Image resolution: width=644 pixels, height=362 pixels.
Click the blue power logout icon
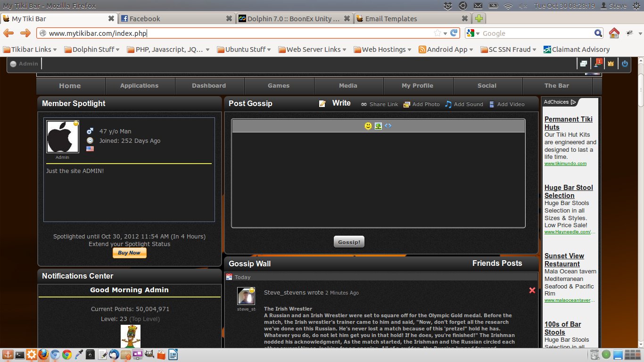pos(625,64)
